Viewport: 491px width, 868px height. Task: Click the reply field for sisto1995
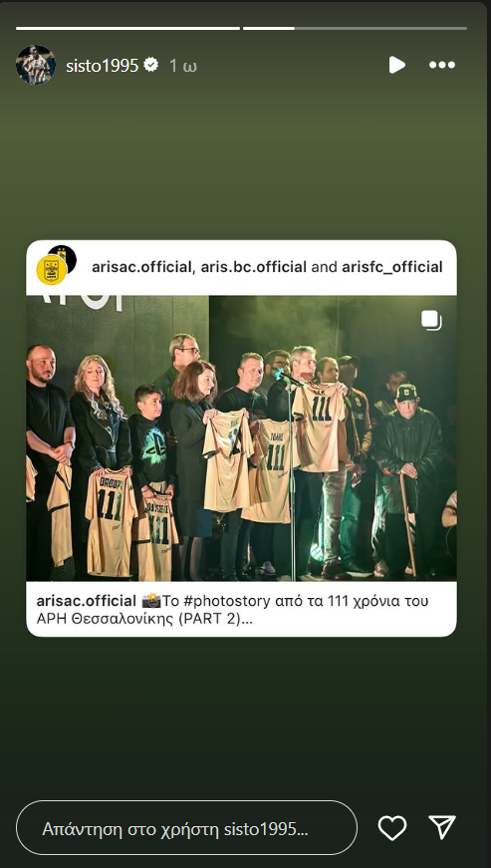[187, 828]
